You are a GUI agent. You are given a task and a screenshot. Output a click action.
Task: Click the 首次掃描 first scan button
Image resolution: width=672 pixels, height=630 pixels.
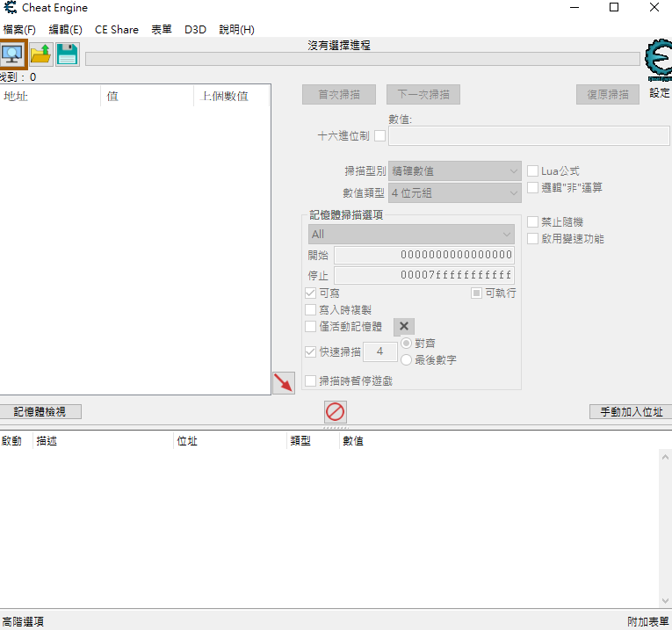point(339,94)
